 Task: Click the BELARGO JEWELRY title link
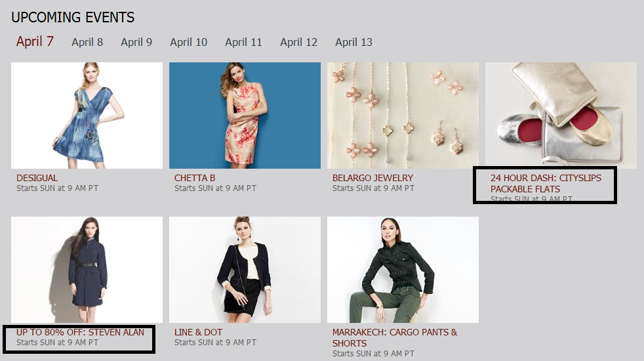(x=372, y=178)
